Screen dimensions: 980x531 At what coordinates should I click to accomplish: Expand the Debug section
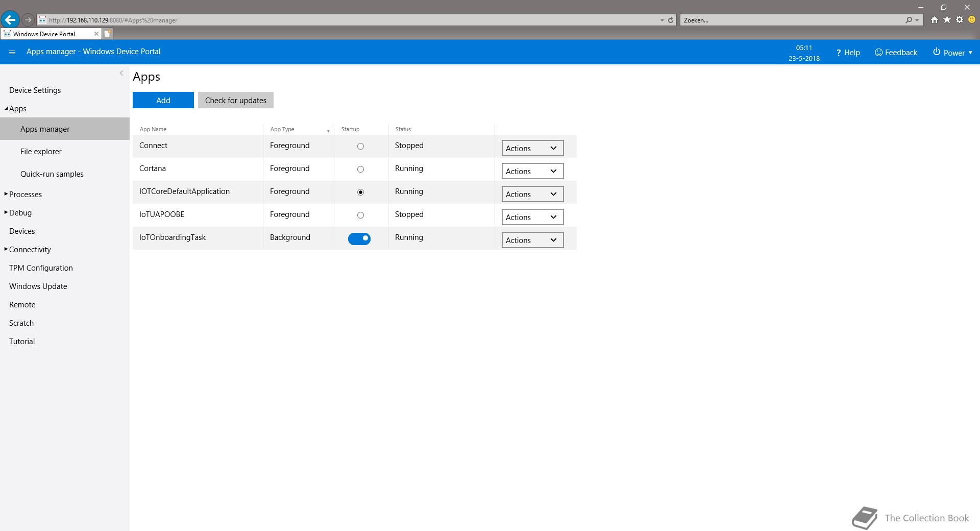(6, 212)
